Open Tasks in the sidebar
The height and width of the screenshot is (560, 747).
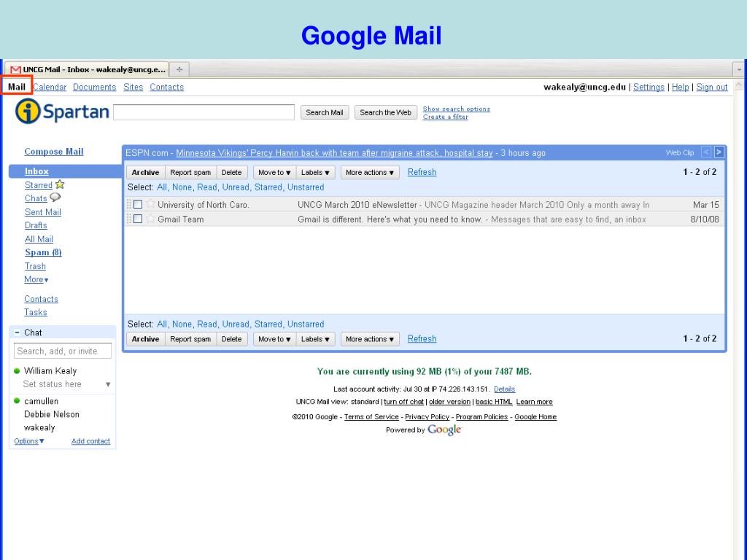coord(36,312)
